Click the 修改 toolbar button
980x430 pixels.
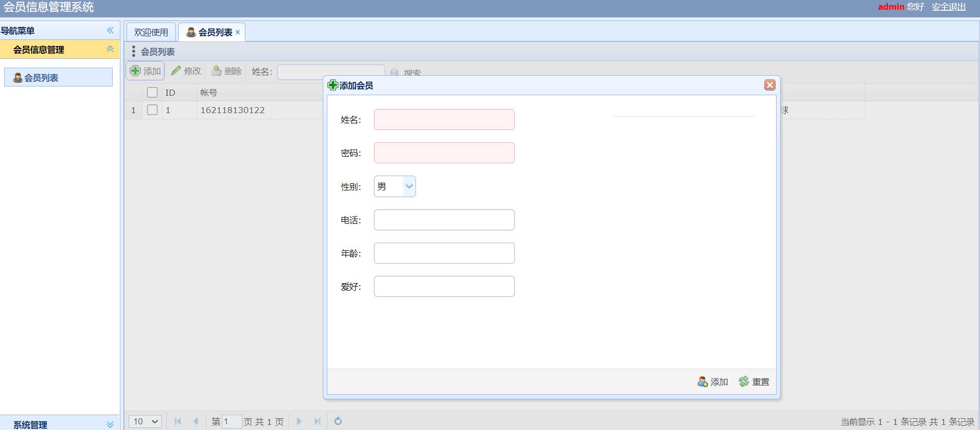[x=186, y=71]
